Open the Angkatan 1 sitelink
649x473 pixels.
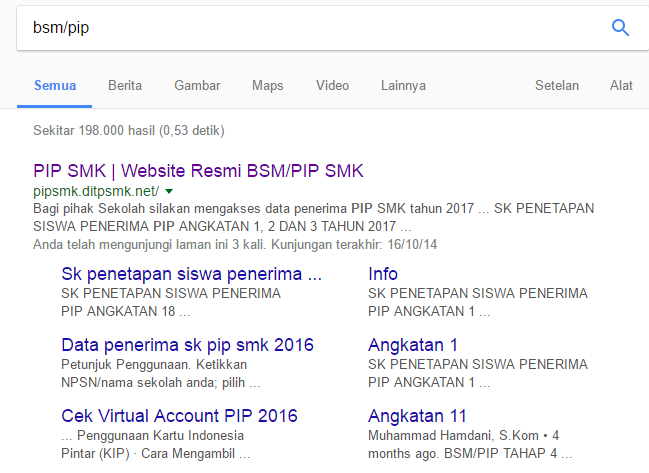tap(413, 345)
